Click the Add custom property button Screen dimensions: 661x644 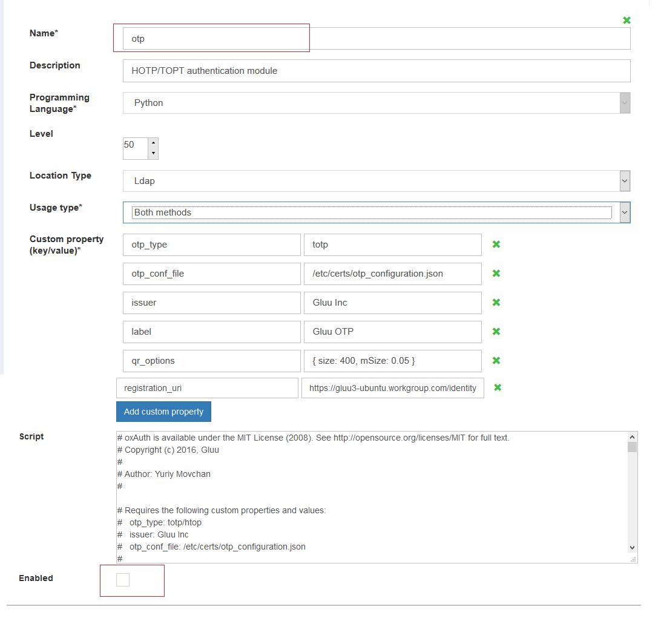[163, 412]
